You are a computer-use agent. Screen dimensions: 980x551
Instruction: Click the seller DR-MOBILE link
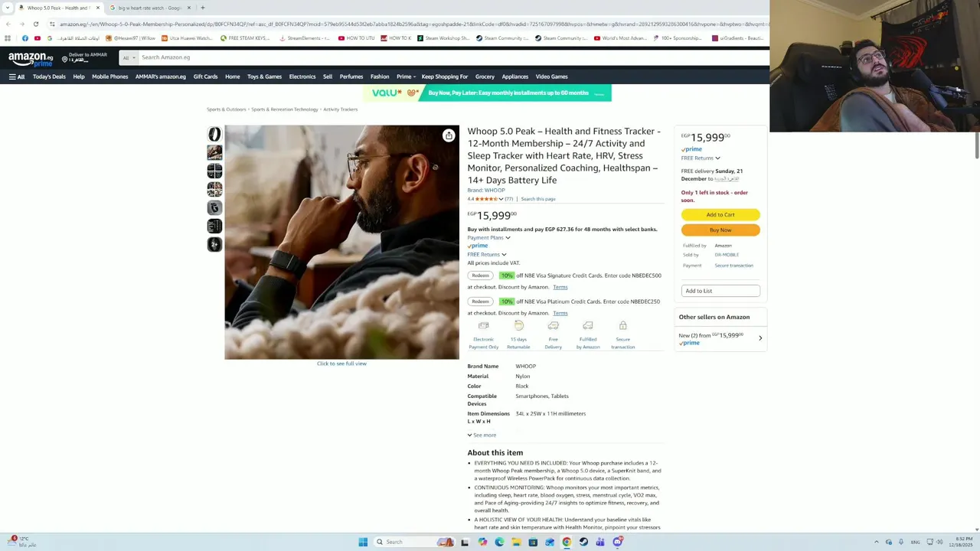727,255
